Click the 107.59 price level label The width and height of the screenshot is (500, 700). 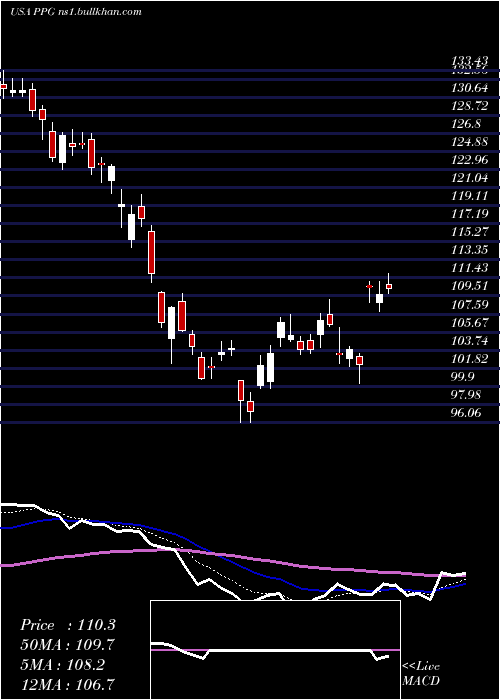pyautogui.click(x=469, y=304)
